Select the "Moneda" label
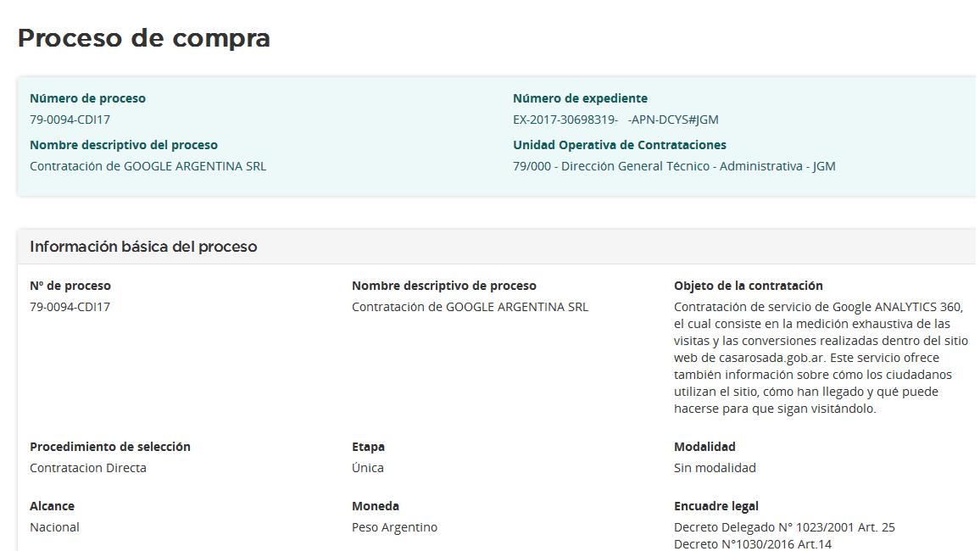Image resolution: width=980 pixels, height=551 pixels. 375,506
